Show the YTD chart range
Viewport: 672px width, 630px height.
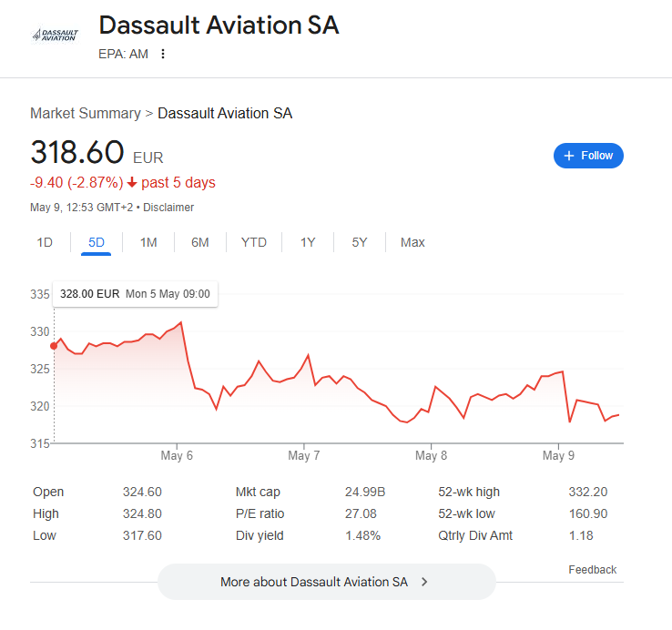254,242
